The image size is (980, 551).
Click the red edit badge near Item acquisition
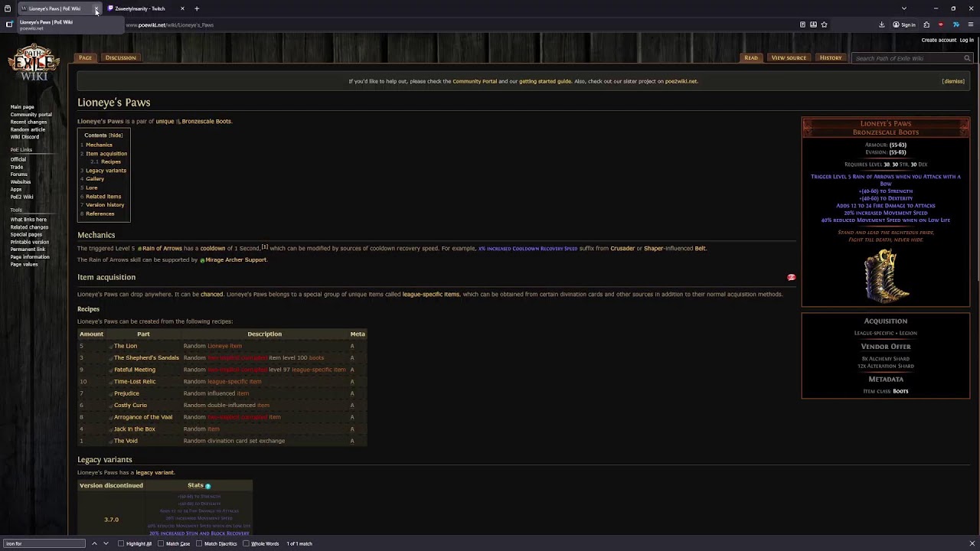pyautogui.click(x=792, y=277)
